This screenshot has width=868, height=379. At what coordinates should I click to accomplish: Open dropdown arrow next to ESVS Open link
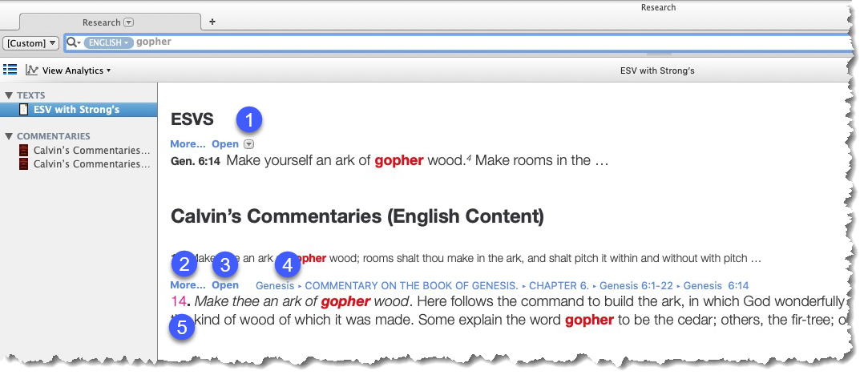(248, 145)
